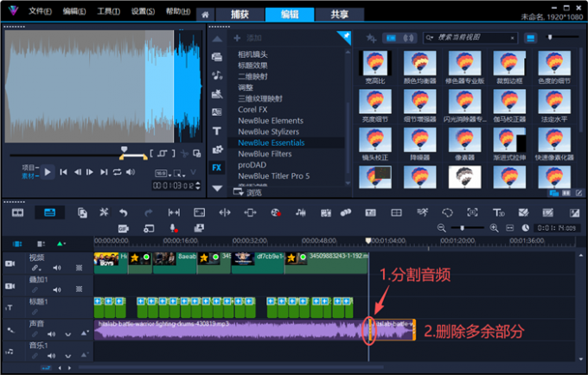This screenshot has width=588, height=375.
Task: Open the Title (T) library panel
Action: [x=217, y=130]
